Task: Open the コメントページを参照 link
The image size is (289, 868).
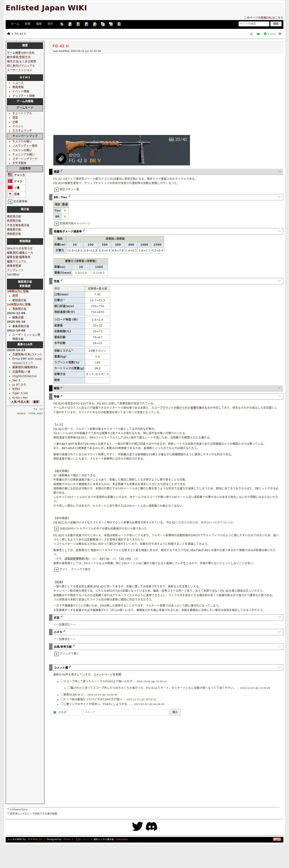Action: click(x=107, y=674)
